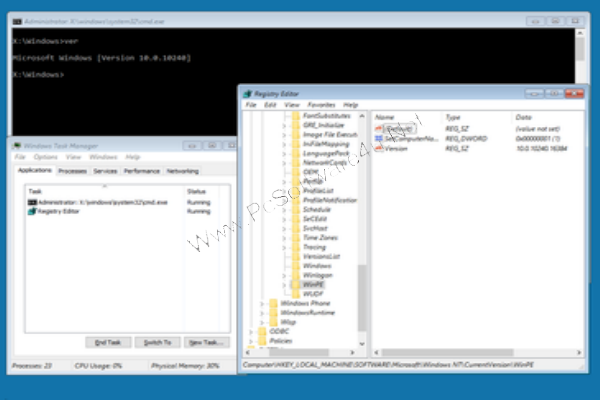Select the IniFileMapping key text
This screenshot has height=400, width=600.
(326, 144)
